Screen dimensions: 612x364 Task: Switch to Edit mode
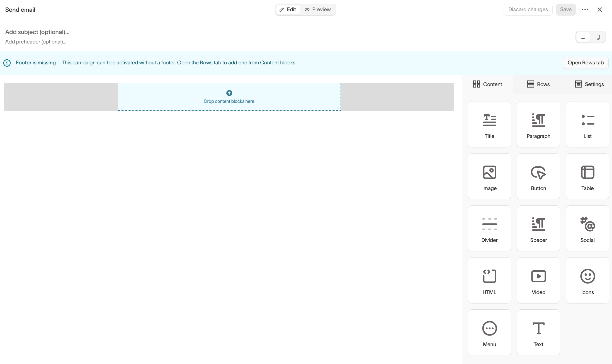[x=288, y=9]
